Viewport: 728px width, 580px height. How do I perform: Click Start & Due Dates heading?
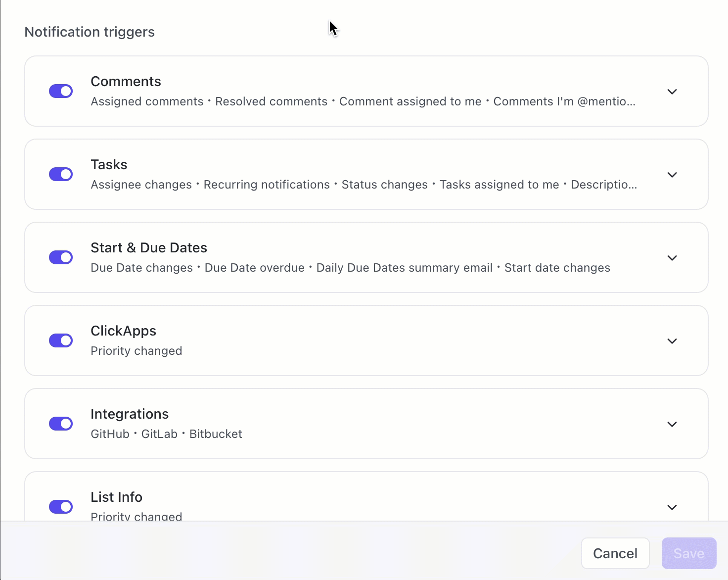click(x=149, y=247)
